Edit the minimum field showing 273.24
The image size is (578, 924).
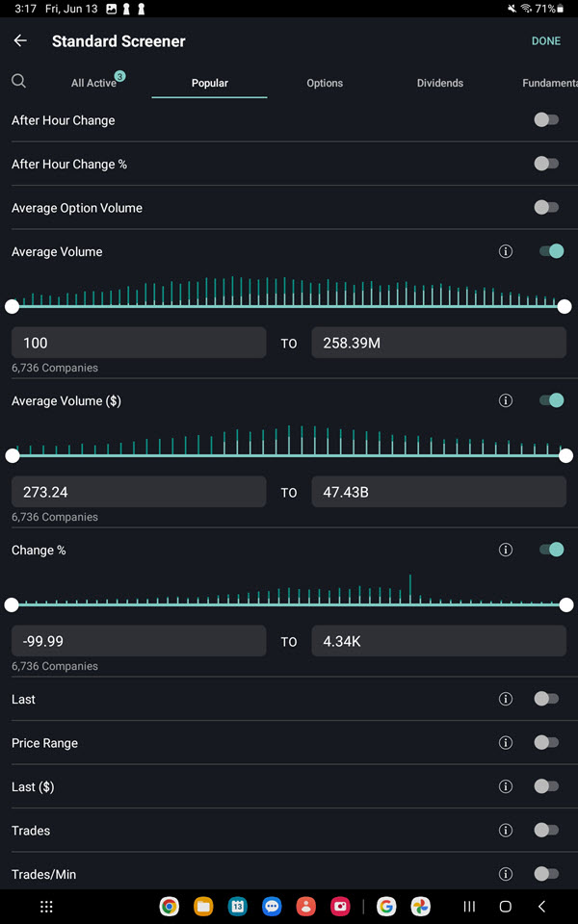pyautogui.click(x=139, y=492)
